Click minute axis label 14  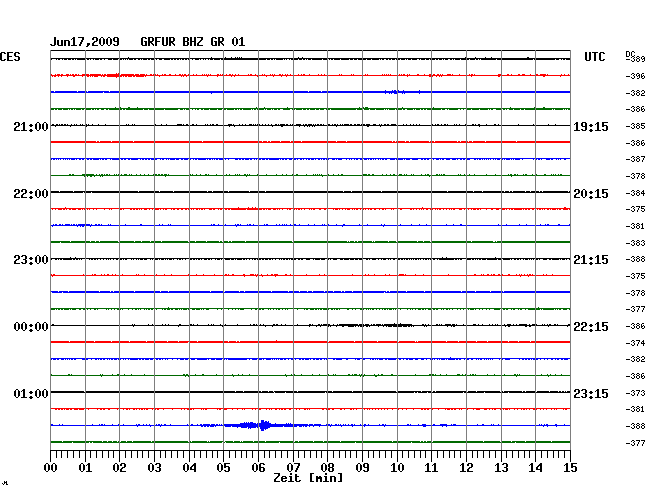coord(535,468)
